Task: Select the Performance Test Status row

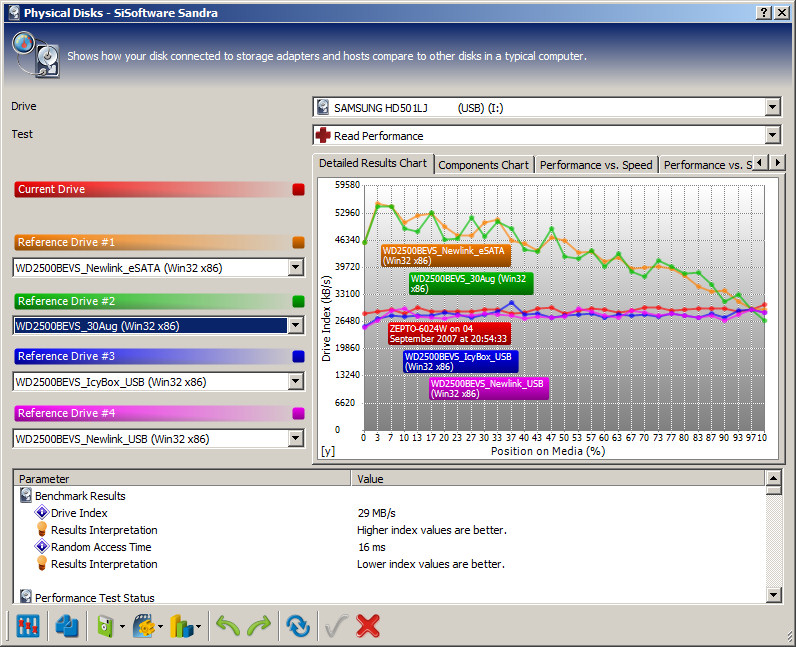Action: pyautogui.click(x=391, y=597)
